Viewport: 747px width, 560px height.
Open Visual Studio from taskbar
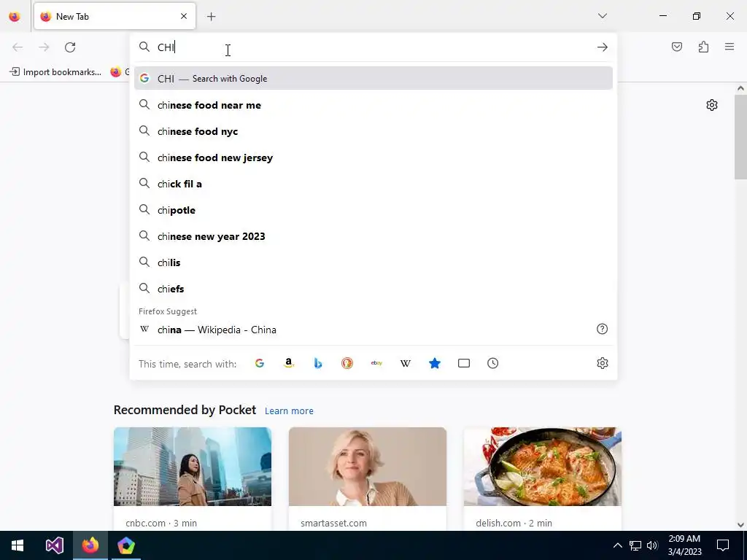(54, 545)
